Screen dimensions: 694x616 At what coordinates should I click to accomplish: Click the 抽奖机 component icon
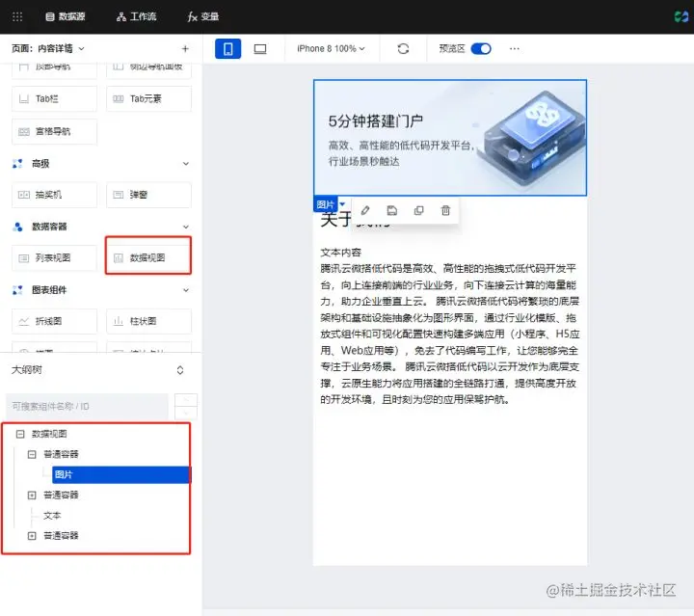24,195
